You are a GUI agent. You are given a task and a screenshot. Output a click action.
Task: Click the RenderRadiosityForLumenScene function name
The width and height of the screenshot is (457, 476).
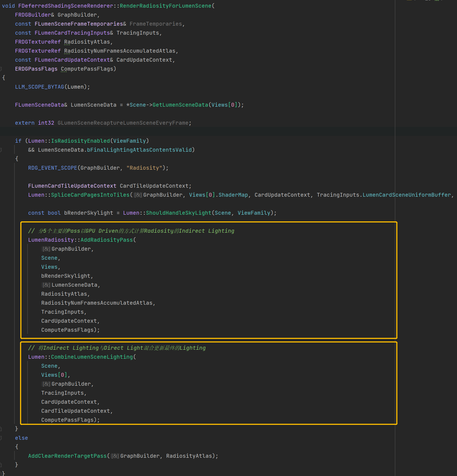tap(165, 6)
